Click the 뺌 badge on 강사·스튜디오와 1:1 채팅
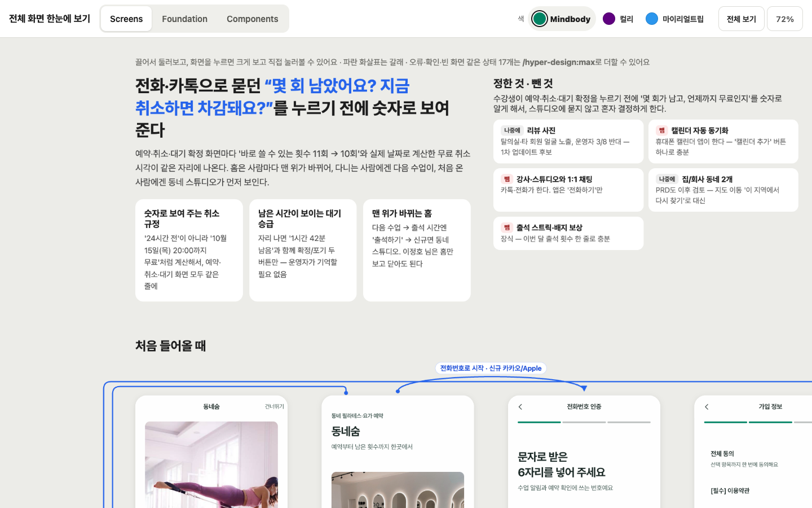Image resolution: width=812 pixels, height=508 pixels. [x=506, y=179]
